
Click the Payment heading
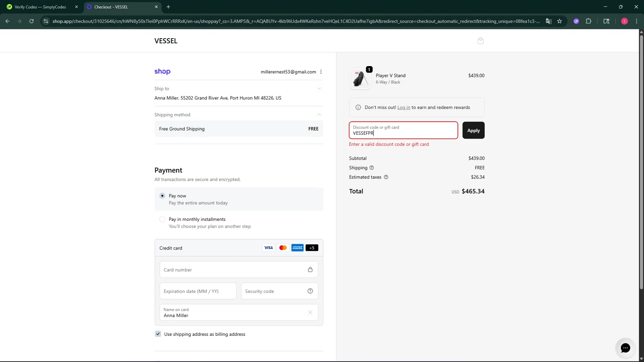(168, 170)
